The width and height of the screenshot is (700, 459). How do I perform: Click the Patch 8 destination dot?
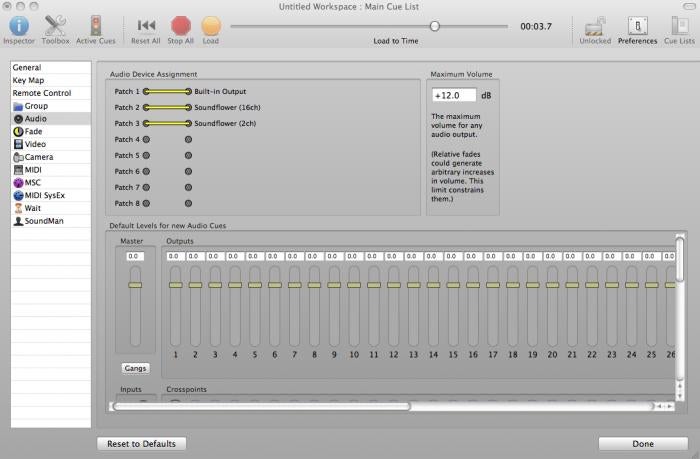point(188,204)
